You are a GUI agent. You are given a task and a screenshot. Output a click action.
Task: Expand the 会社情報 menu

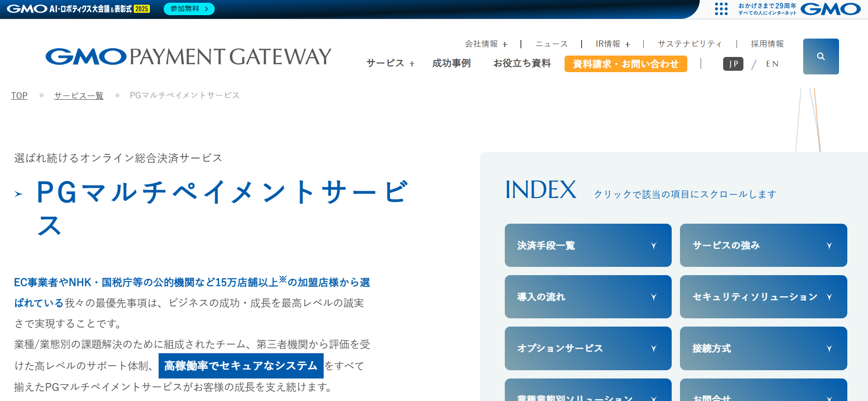pos(486,44)
